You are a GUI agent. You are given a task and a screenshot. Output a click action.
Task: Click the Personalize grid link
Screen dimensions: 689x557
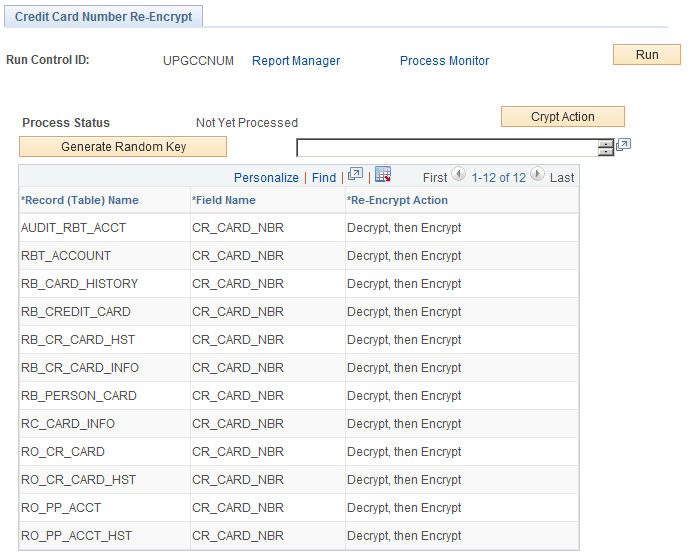click(x=266, y=177)
